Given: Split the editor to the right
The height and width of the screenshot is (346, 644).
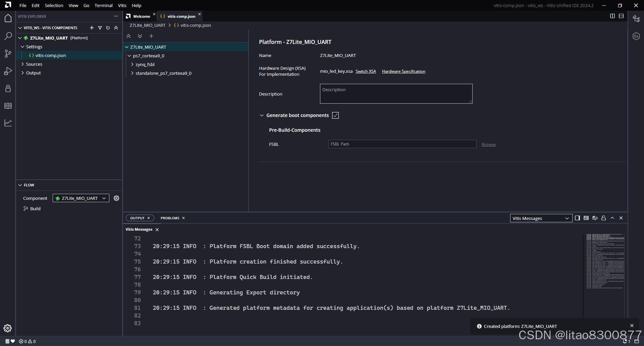Looking at the screenshot, I should [x=612, y=16].
